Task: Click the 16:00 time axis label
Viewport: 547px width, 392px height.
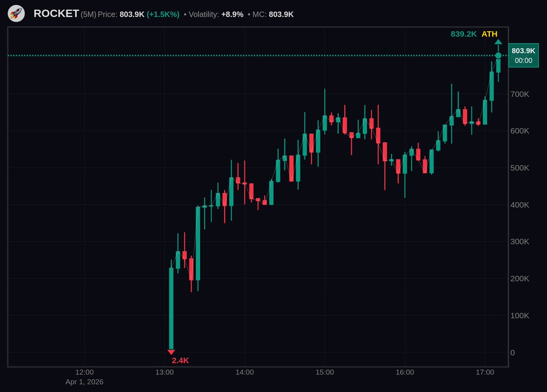Action: click(405, 372)
